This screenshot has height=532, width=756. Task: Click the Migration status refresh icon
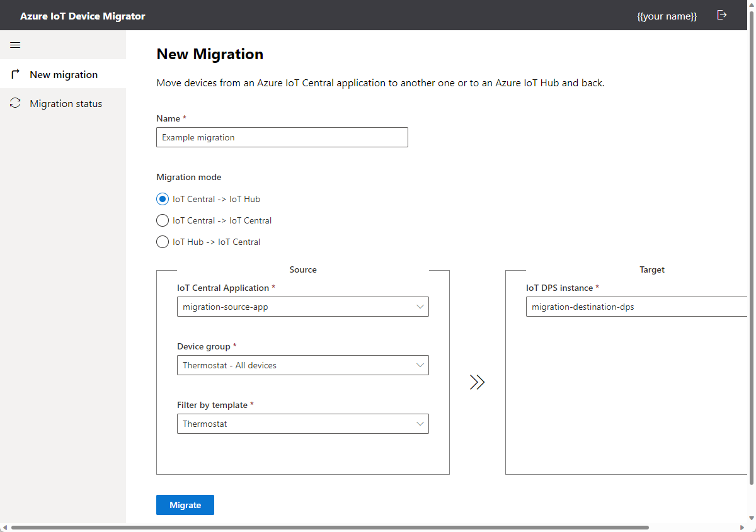pyautogui.click(x=16, y=103)
